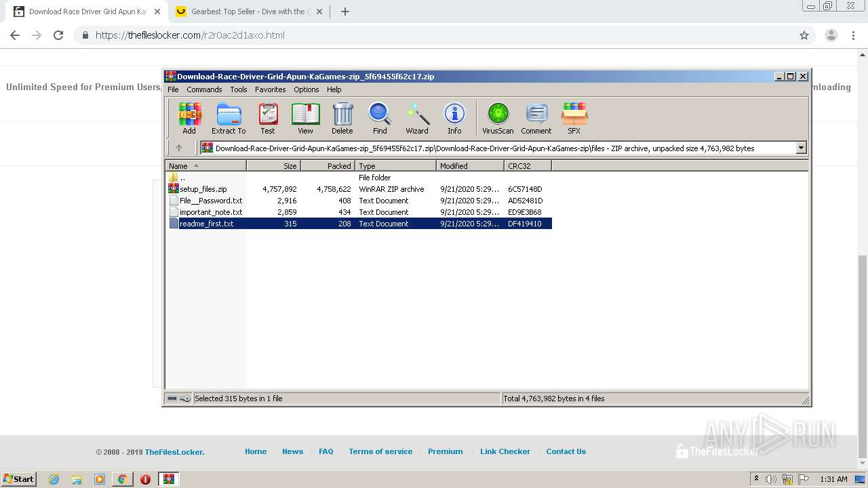Show archive Info
The image size is (868, 488).
454,119
